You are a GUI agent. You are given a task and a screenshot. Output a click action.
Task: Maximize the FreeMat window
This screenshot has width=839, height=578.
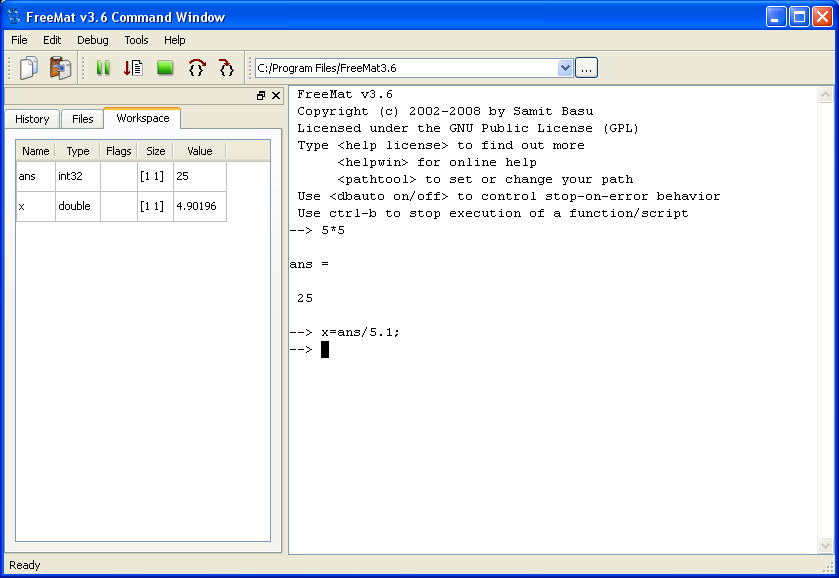[799, 17]
